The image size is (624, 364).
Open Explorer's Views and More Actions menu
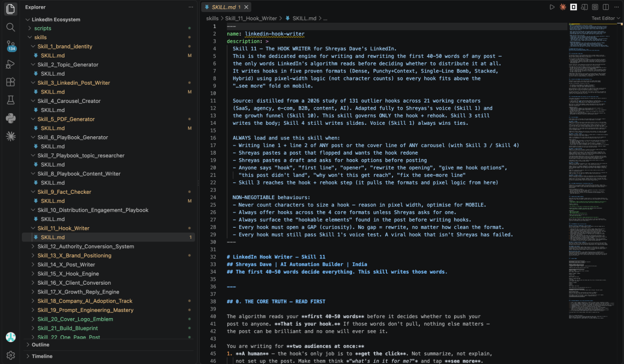191,7
